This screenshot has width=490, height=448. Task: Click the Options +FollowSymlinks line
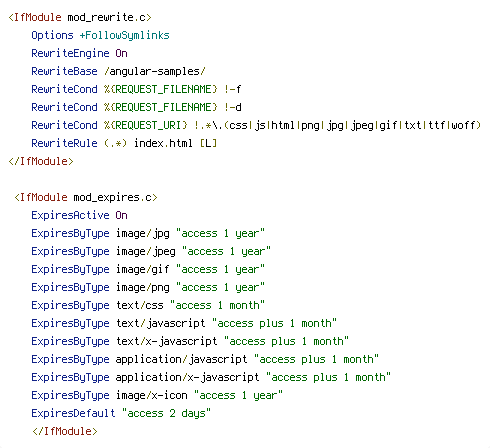100,35
